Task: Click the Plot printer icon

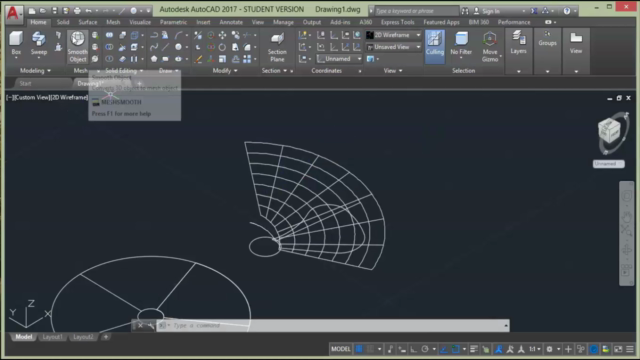Action: 77,11
